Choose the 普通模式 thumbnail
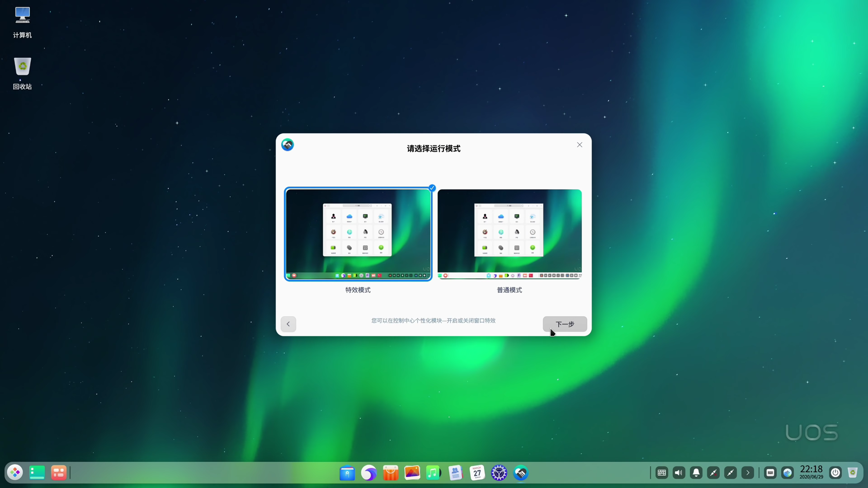 tap(509, 234)
